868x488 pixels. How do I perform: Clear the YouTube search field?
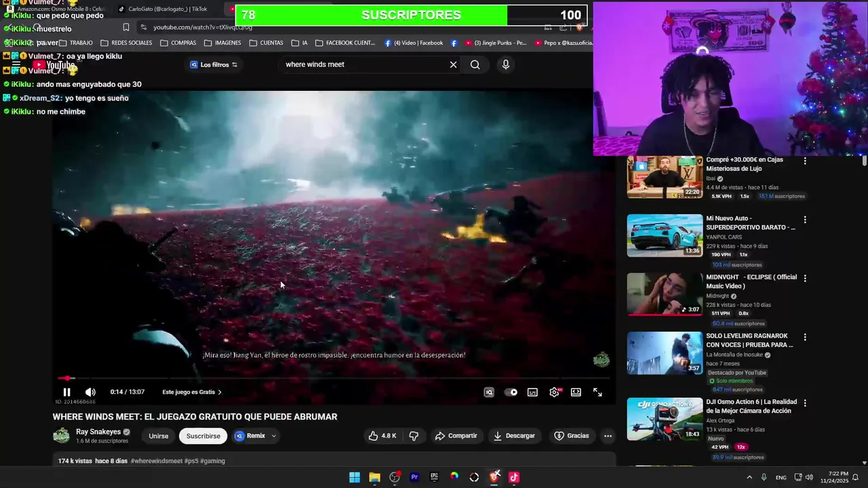pyautogui.click(x=453, y=64)
